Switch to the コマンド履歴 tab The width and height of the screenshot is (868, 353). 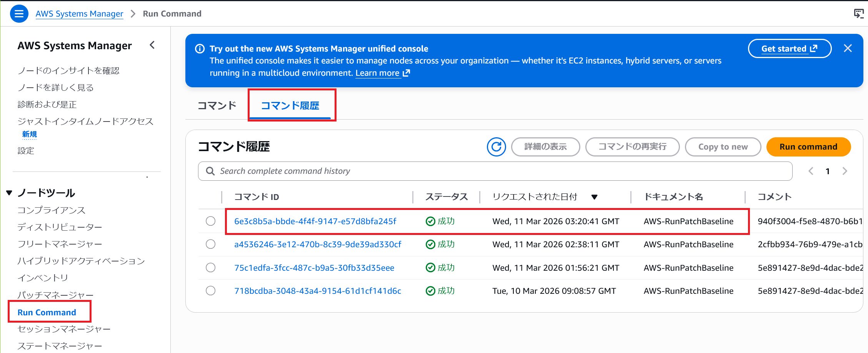(x=290, y=105)
